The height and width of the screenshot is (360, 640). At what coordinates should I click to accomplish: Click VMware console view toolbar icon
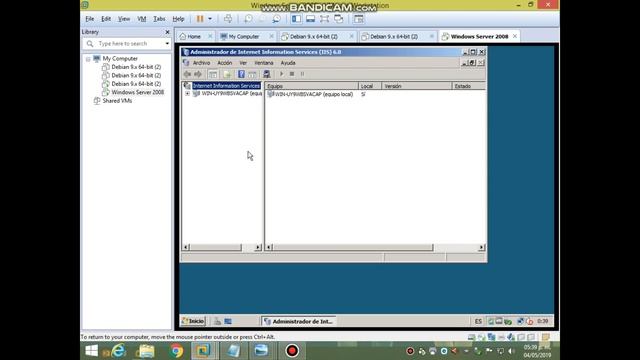358,19
